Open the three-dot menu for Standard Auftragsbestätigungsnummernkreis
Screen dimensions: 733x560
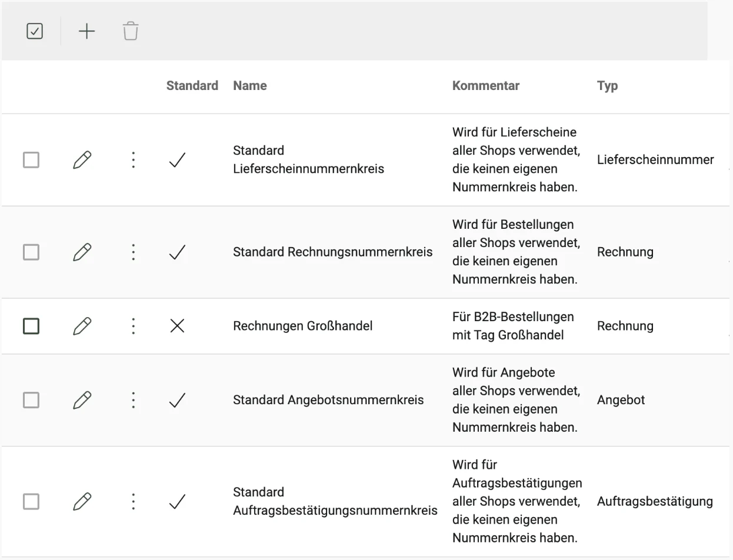pyautogui.click(x=134, y=502)
